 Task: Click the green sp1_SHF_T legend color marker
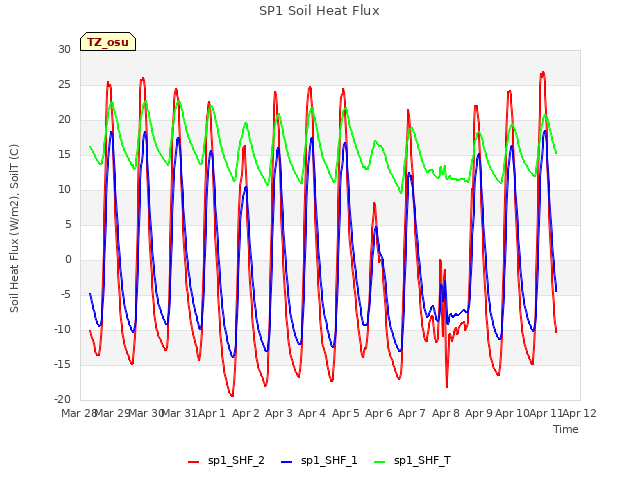tap(380, 462)
